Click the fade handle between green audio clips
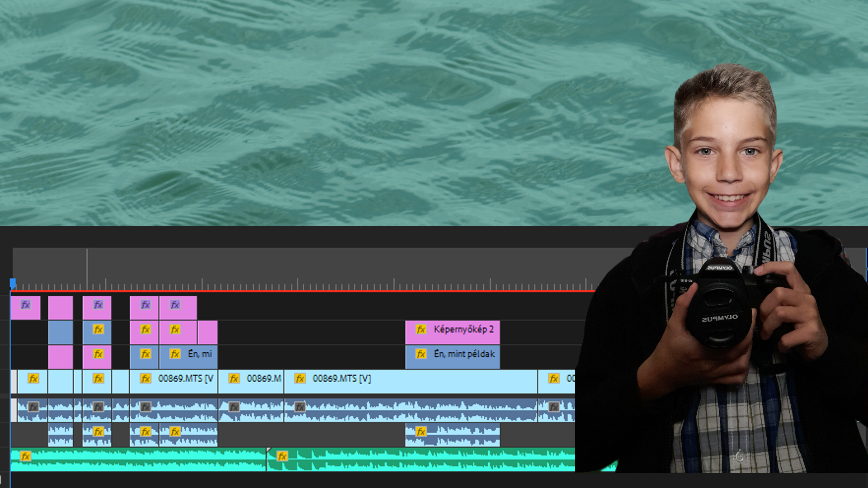Viewport: 868px width, 488px height. point(269,450)
